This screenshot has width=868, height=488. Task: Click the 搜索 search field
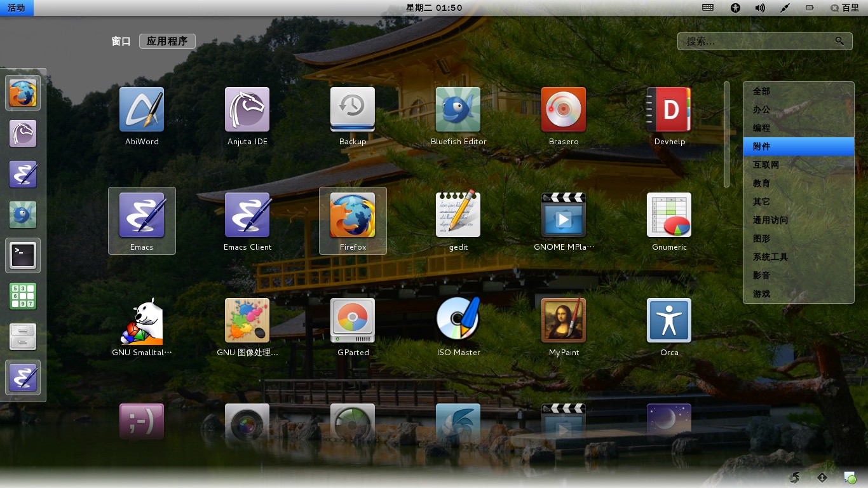[765, 41]
